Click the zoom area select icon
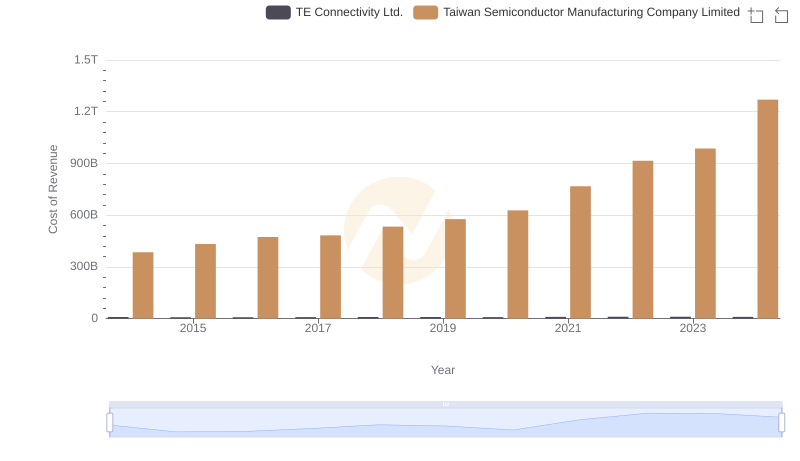800x461 pixels. (x=756, y=15)
